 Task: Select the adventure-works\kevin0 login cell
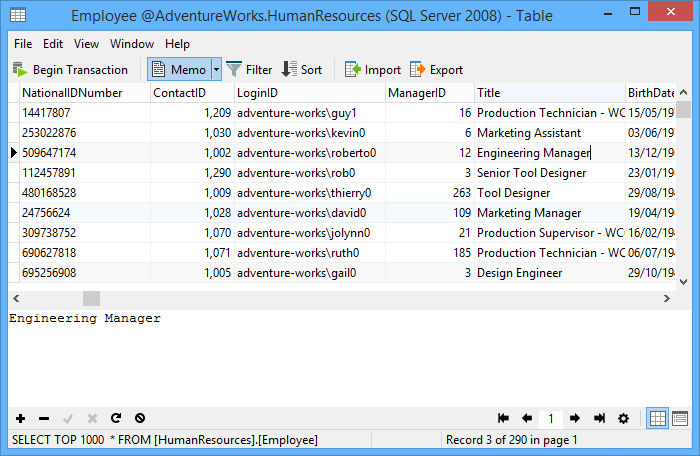tap(310, 133)
